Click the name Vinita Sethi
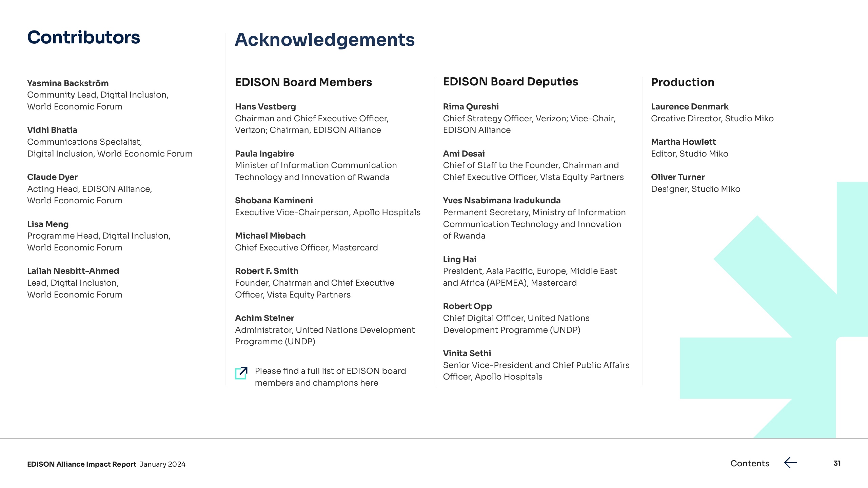 [467, 353]
